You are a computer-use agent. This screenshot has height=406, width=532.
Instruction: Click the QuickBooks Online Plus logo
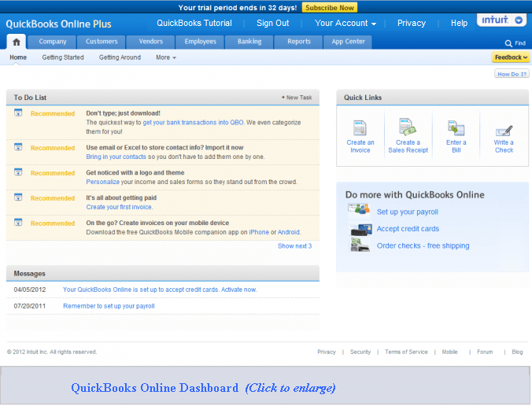pyautogui.click(x=58, y=24)
